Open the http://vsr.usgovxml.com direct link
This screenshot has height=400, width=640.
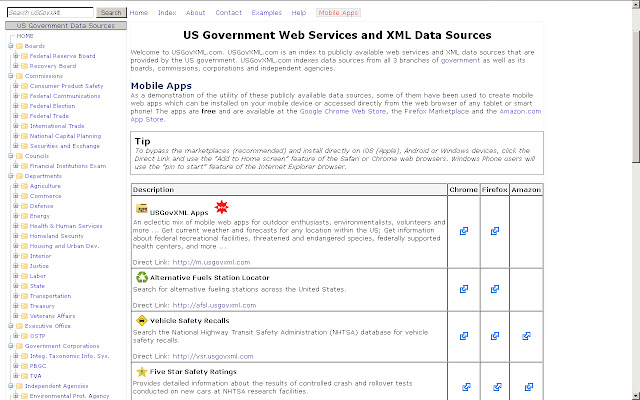coord(213,356)
